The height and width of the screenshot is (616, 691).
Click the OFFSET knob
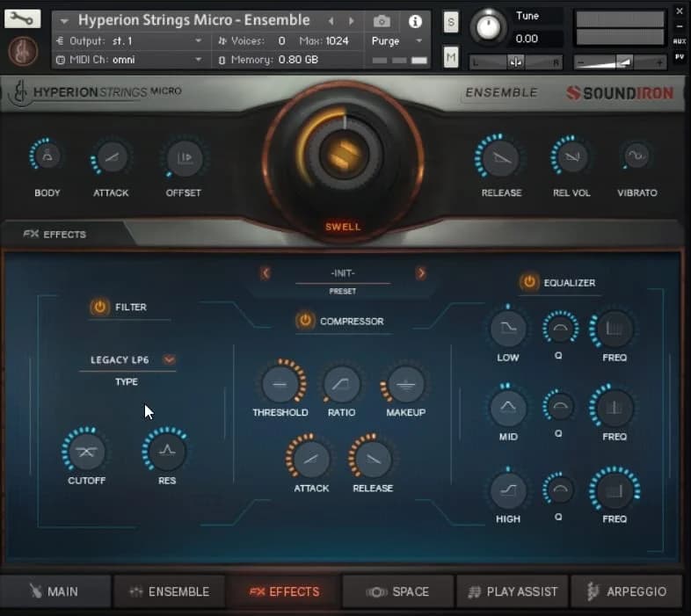click(185, 158)
